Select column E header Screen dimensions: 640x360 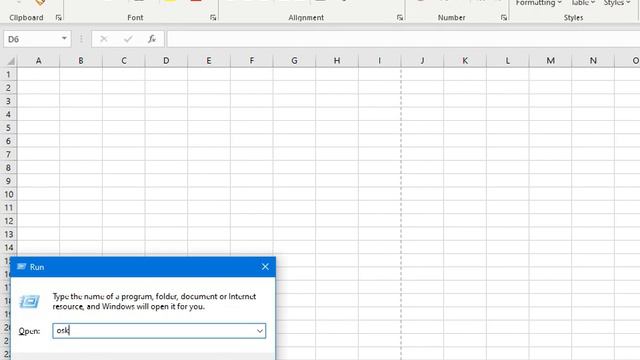tap(209, 61)
